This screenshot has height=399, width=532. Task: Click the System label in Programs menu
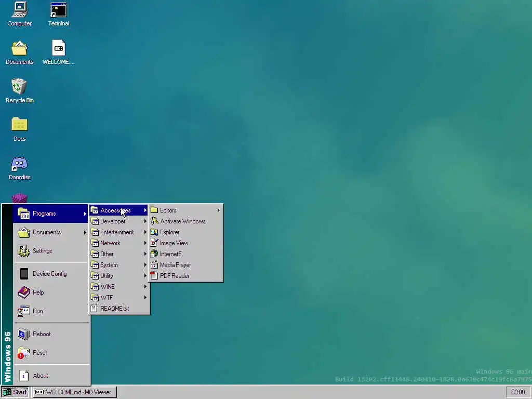(109, 265)
